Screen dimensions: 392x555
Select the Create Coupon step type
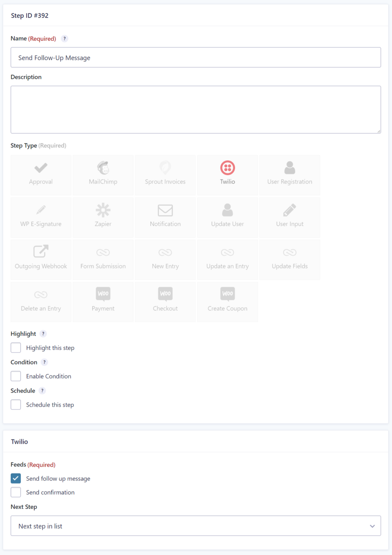pyautogui.click(x=227, y=302)
